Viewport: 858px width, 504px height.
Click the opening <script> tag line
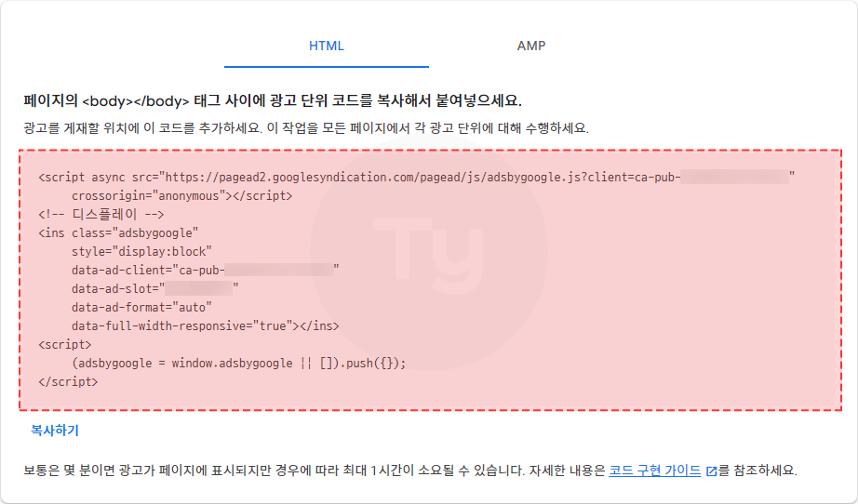[x=64, y=344]
